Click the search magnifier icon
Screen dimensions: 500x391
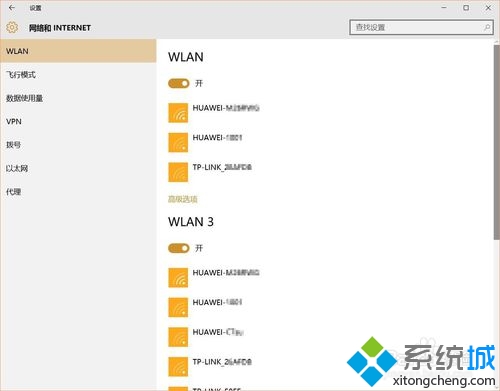pos(487,27)
